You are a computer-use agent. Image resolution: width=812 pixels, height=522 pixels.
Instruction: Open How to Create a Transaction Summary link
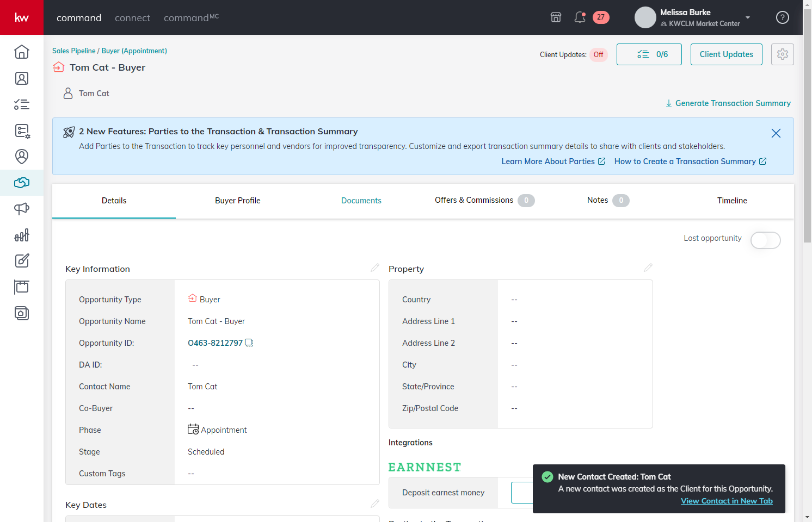point(691,161)
